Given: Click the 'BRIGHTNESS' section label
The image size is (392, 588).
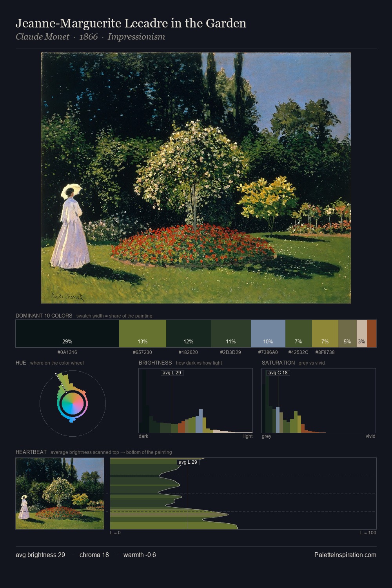Looking at the screenshot, I should tap(155, 363).
